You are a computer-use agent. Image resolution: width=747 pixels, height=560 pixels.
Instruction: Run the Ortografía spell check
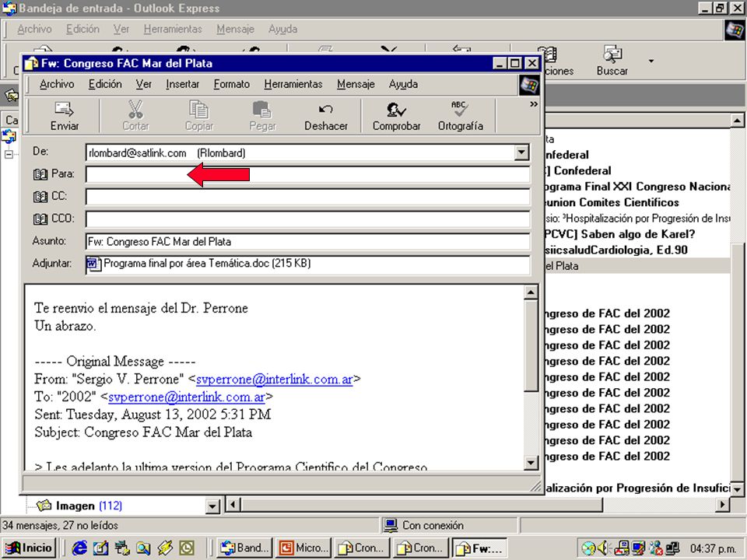pyautogui.click(x=460, y=116)
